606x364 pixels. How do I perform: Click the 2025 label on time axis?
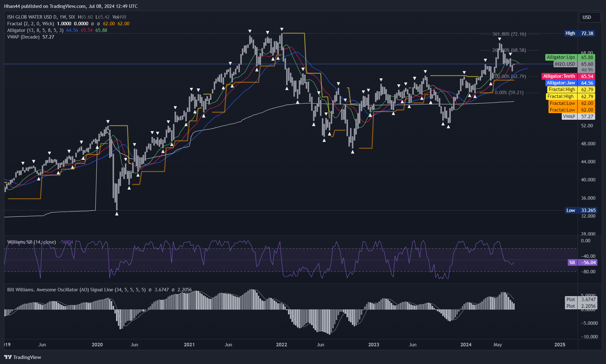coord(560,345)
